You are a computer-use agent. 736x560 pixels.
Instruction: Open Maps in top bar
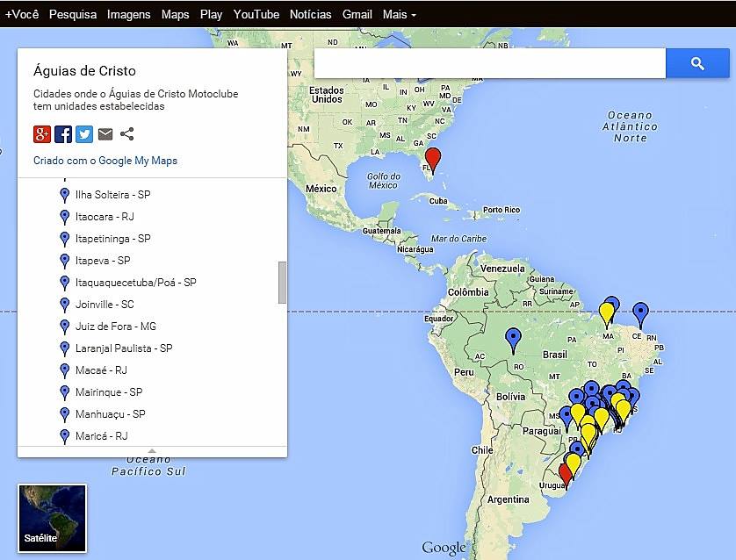[175, 15]
